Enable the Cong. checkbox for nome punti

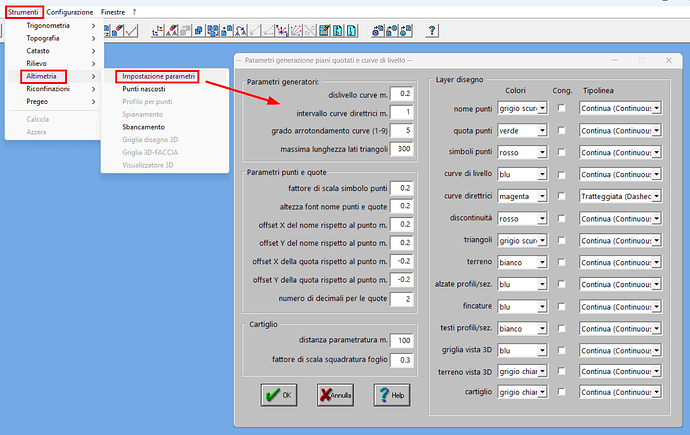click(562, 107)
